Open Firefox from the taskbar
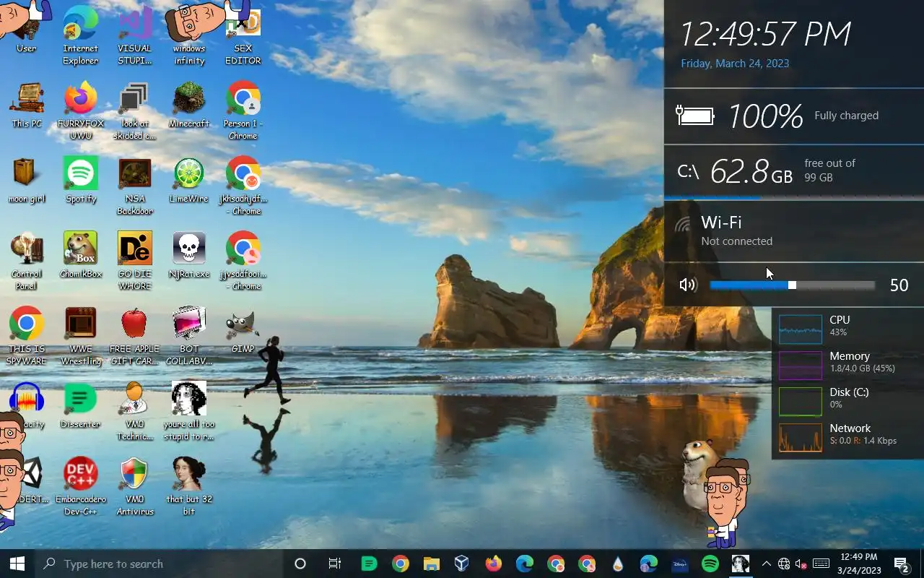 pos(493,564)
